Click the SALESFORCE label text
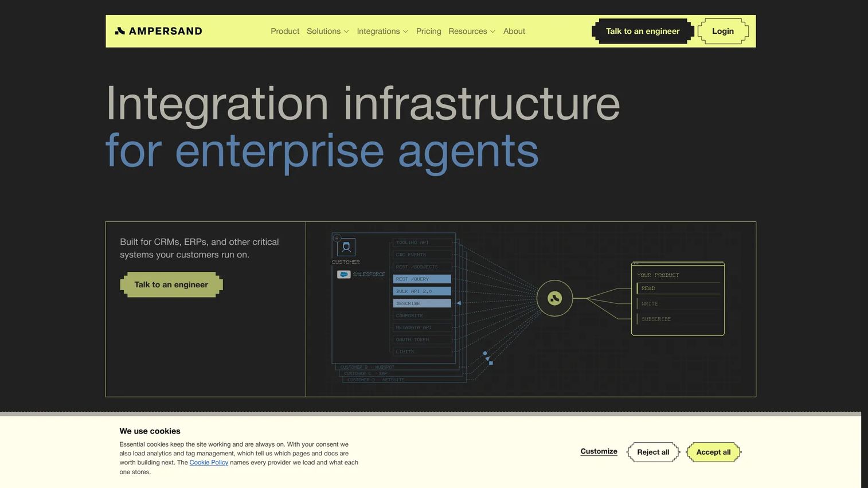Viewport: 868px width, 488px height. 369,274
